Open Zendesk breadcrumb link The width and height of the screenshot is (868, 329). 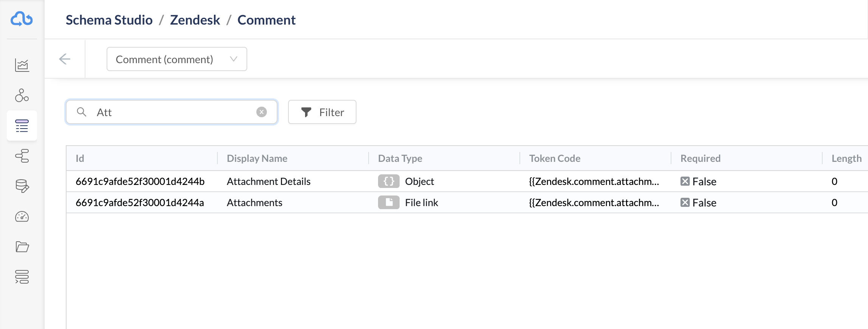coord(195,20)
